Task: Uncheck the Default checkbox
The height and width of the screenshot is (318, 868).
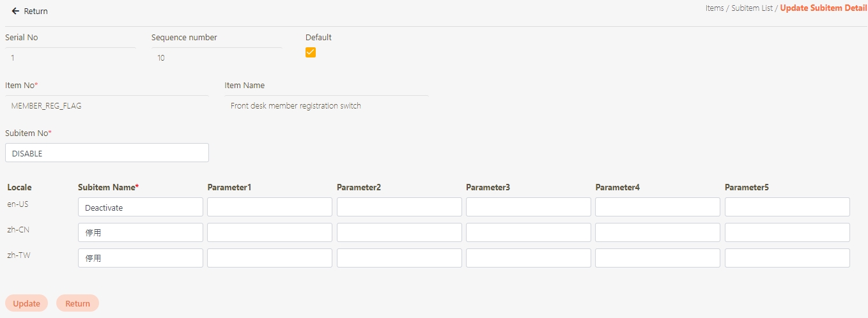Action: pos(311,52)
